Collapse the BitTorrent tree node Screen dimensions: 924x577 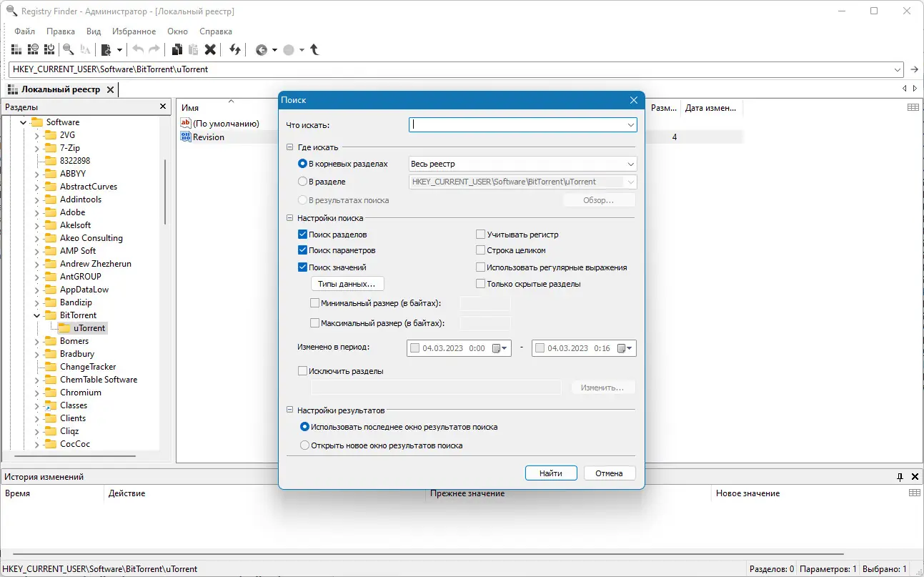(x=36, y=315)
